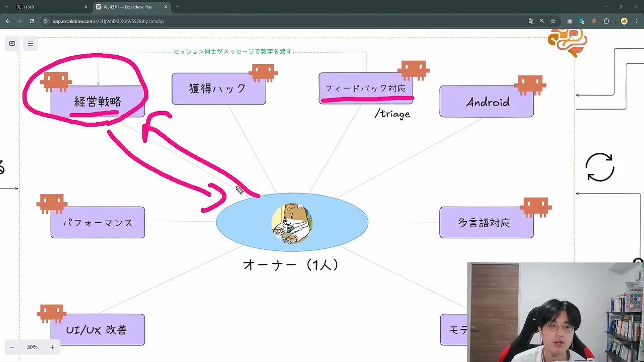The height and width of the screenshot is (362, 644).
Task: Zoom out with the minus button
Action: [12, 347]
